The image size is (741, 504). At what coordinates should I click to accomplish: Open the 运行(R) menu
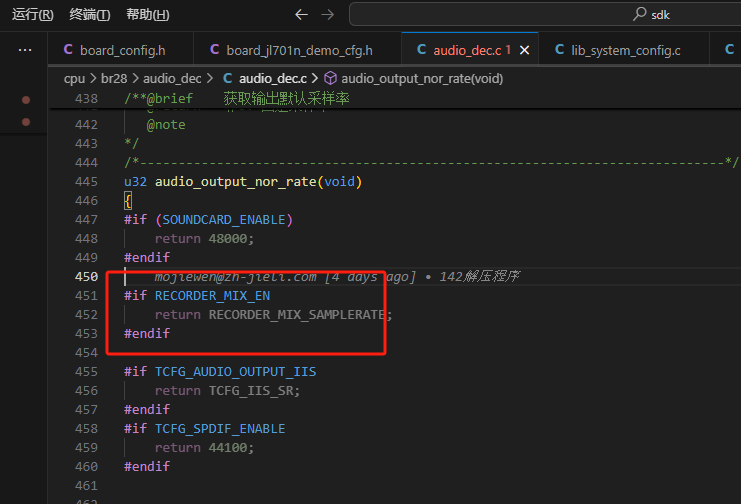pos(33,15)
